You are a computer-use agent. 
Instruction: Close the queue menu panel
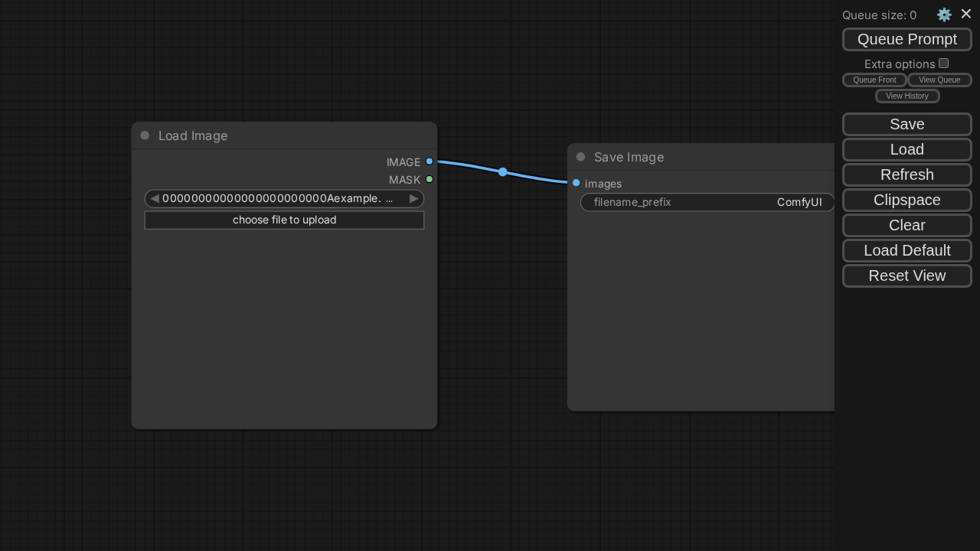[966, 14]
